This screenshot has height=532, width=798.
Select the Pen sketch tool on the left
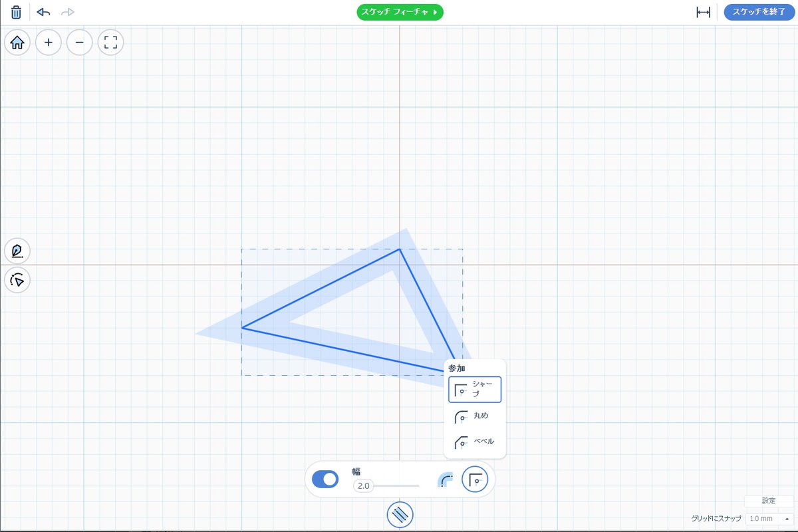(17, 251)
